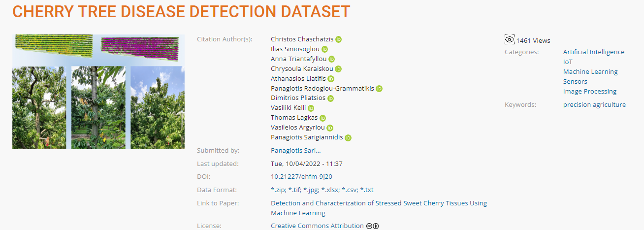Click ORCID icon beside Christos Chaschatzis
This screenshot has width=644, height=230.
338,39
